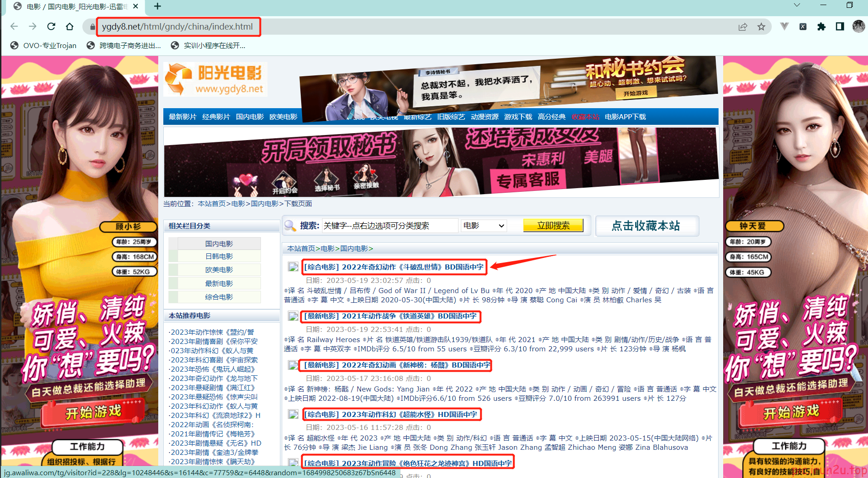Choose 日韩电影 in the category sidebar

(x=219, y=256)
